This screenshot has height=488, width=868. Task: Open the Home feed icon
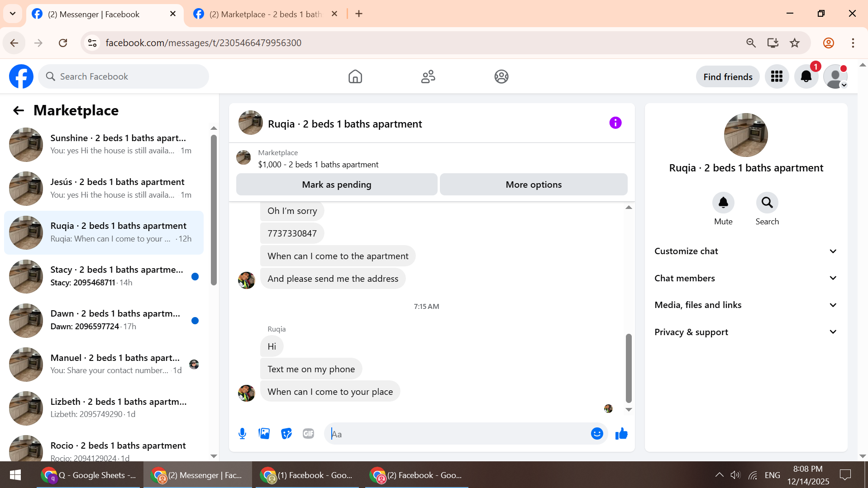coord(355,76)
